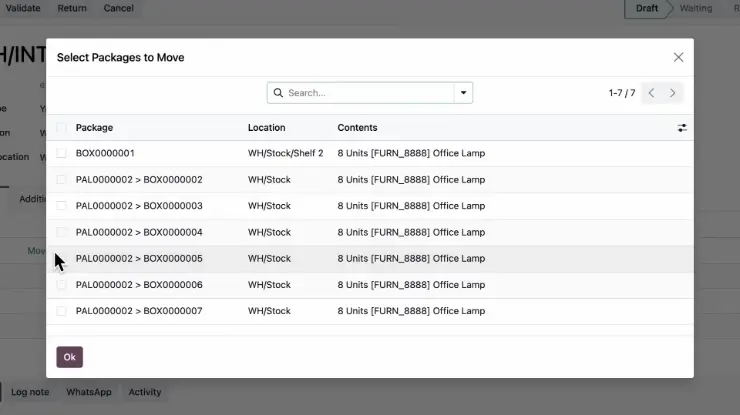
Task: Click the Activity button
Action: (145, 392)
